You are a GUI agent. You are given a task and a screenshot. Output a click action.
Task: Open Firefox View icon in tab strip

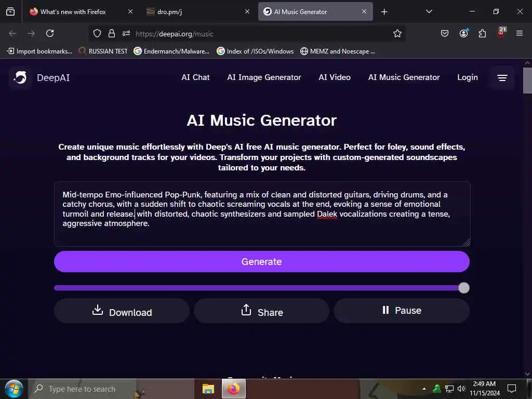pyautogui.click(x=10, y=11)
